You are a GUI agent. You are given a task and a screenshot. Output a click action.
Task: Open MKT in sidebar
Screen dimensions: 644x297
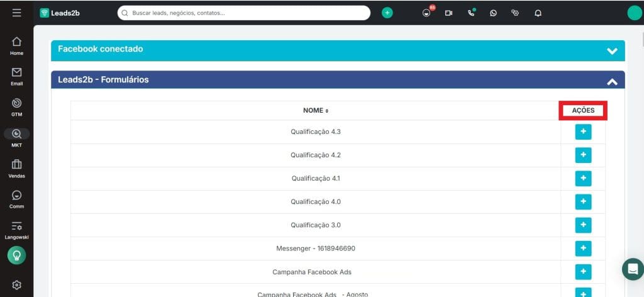coord(16,138)
